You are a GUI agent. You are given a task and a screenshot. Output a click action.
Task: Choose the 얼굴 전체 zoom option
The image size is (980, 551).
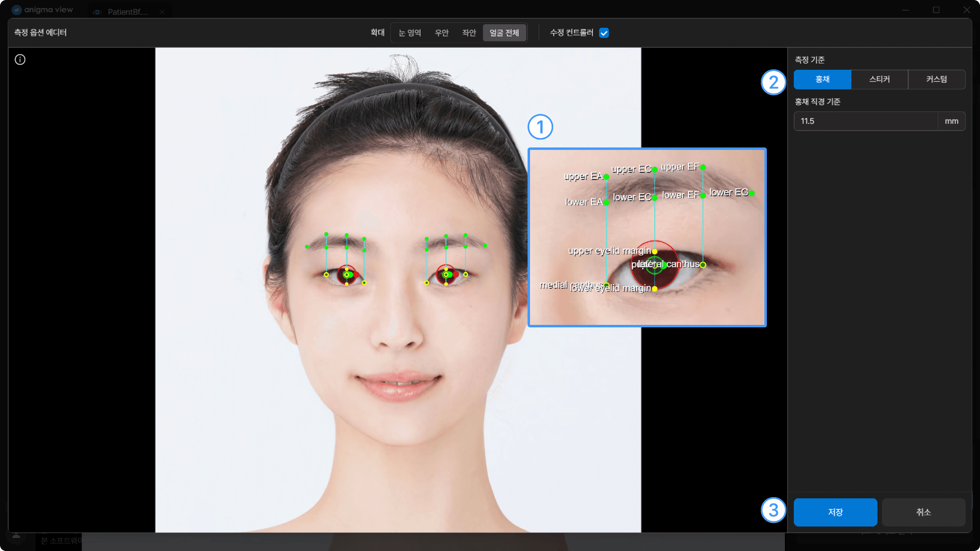click(x=504, y=33)
